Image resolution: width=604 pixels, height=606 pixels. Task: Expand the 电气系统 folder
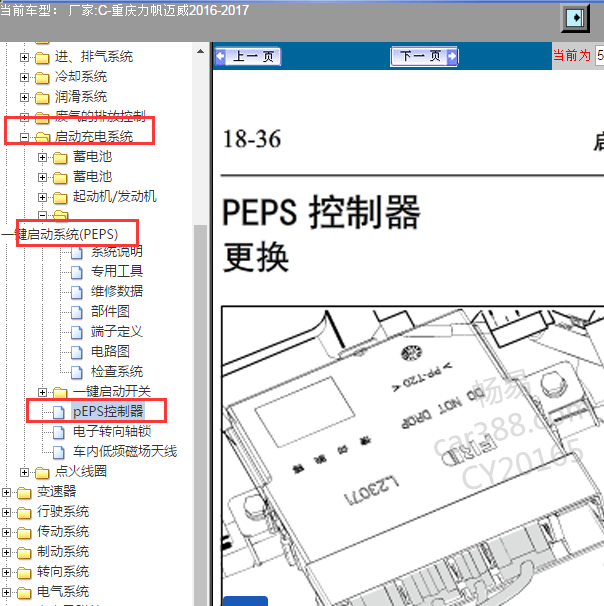tap(6, 592)
